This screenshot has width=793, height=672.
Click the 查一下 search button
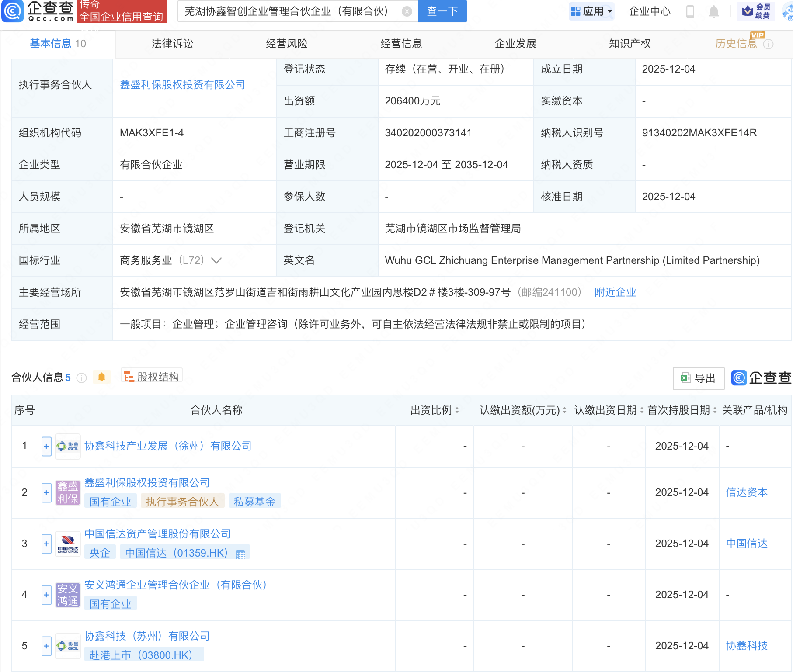pyautogui.click(x=442, y=11)
